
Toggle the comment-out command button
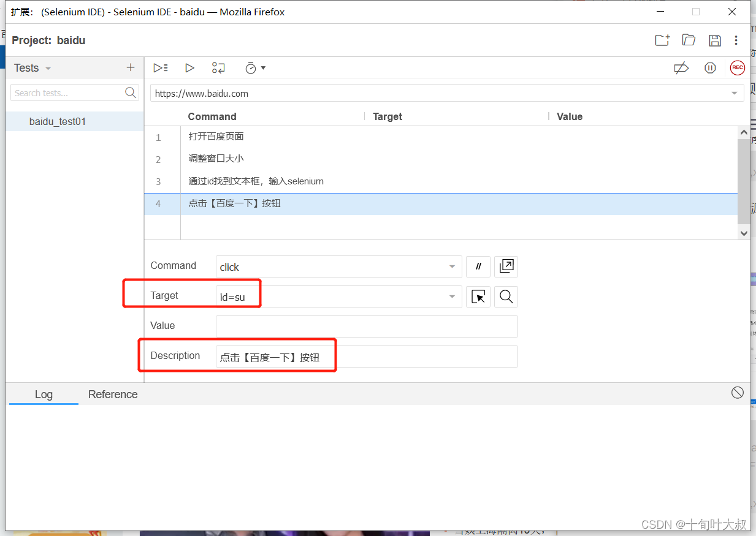[x=478, y=266]
